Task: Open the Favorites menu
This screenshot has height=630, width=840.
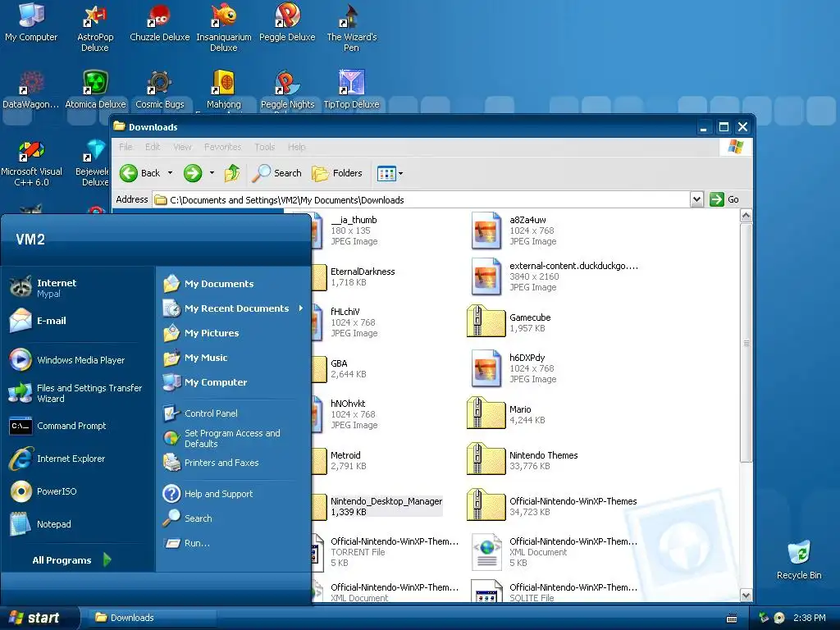Action: [223, 147]
